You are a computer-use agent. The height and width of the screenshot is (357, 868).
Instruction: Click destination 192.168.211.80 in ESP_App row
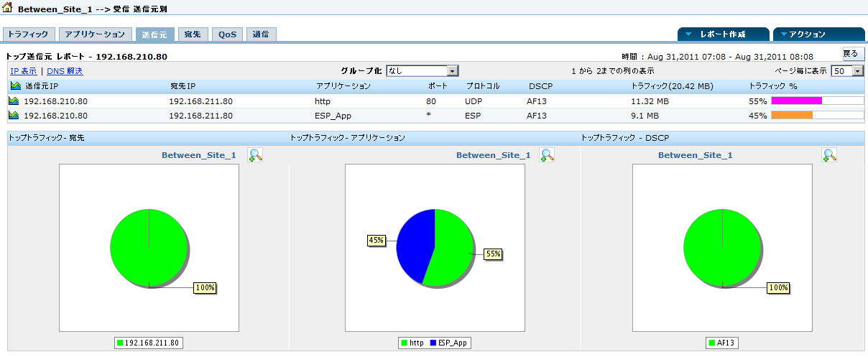click(x=200, y=115)
